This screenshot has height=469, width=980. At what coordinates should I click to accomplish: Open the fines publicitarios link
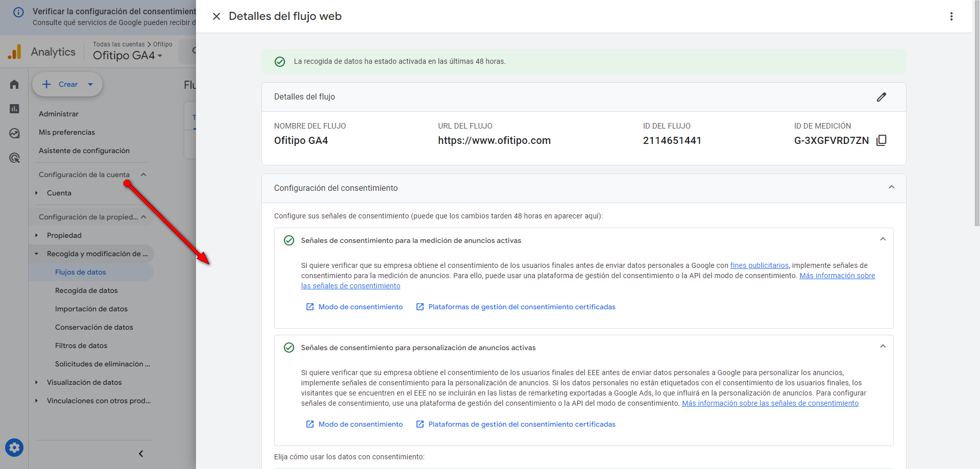[x=759, y=265]
